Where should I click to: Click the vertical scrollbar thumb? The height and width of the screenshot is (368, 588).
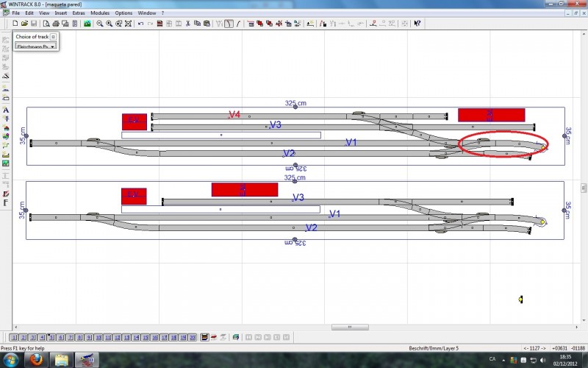click(584, 188)
